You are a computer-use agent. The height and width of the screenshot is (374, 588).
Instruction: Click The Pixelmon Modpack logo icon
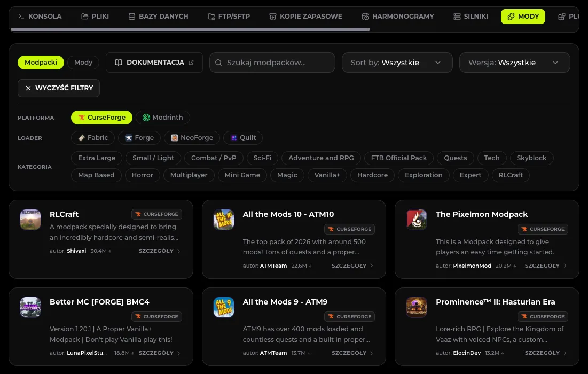(417, 220)
